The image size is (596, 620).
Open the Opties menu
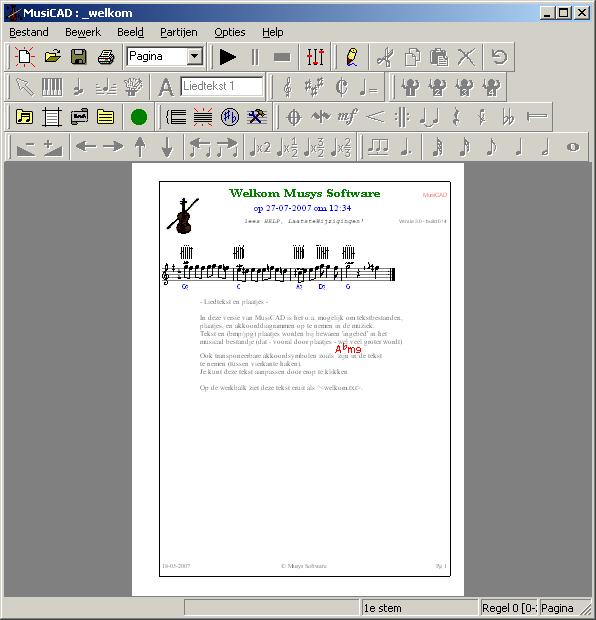click(x=230, y=32)
